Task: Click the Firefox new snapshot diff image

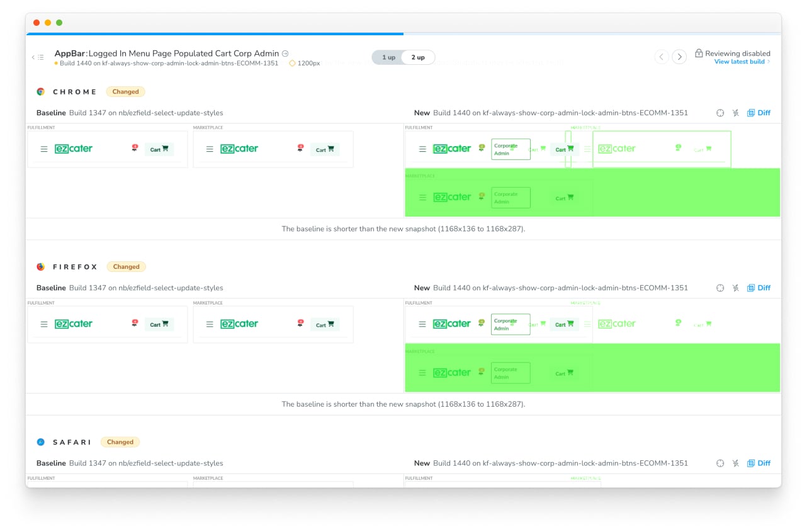Action: (x=592, y=346)
